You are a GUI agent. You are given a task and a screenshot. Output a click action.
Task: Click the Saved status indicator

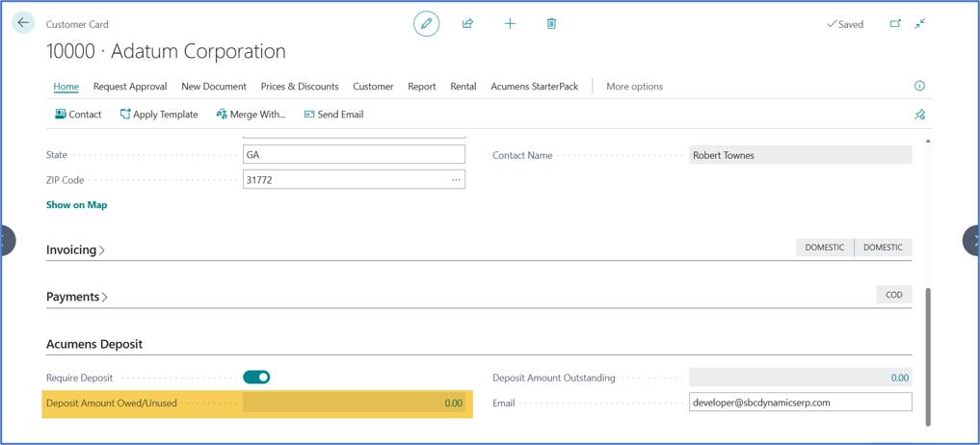click(x=845, y=24)
